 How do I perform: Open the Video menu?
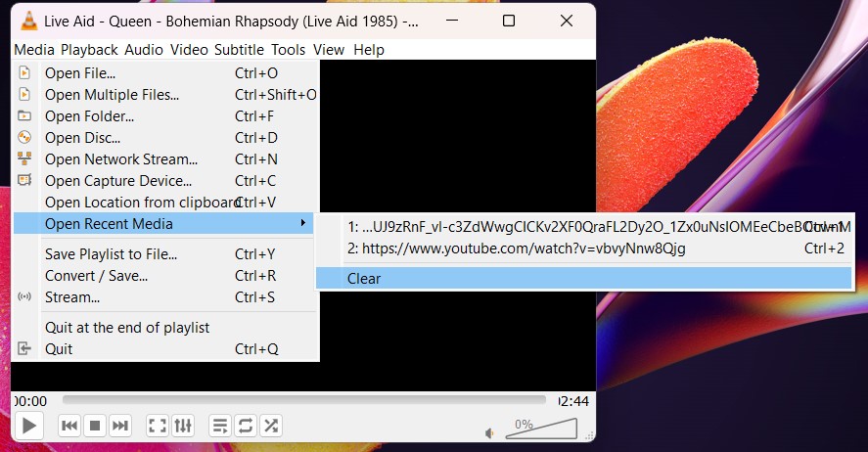(189, 50)
